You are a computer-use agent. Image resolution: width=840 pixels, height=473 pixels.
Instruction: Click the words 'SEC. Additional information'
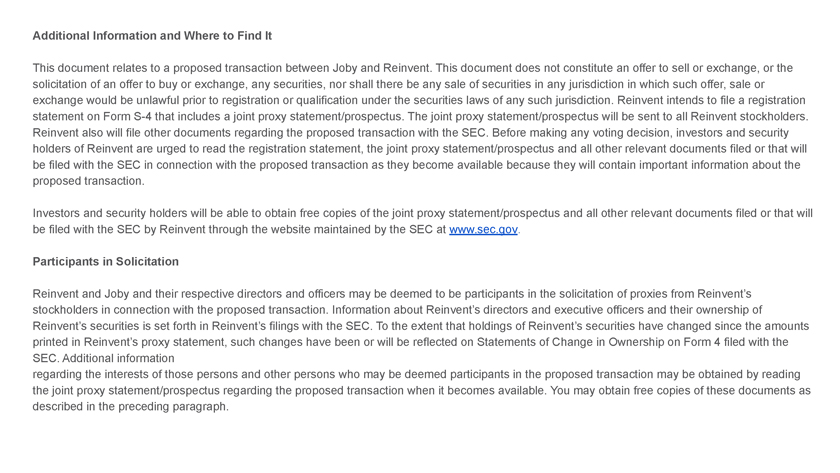tap(103, 359)
